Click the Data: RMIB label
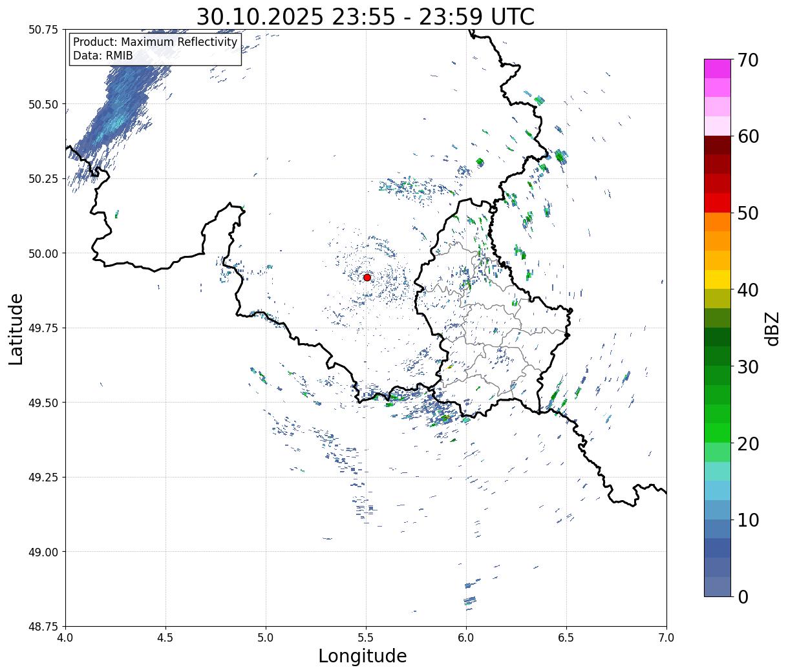Screen dimensions: 788x672 (103, 56)
